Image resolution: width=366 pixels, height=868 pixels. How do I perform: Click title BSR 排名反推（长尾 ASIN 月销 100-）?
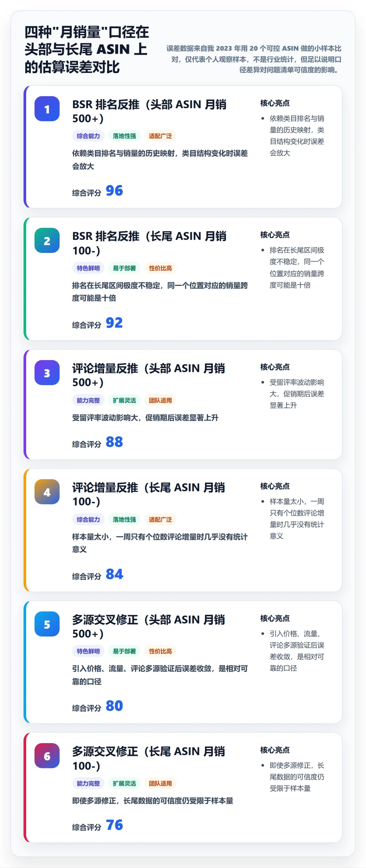[x=149, y=243]
